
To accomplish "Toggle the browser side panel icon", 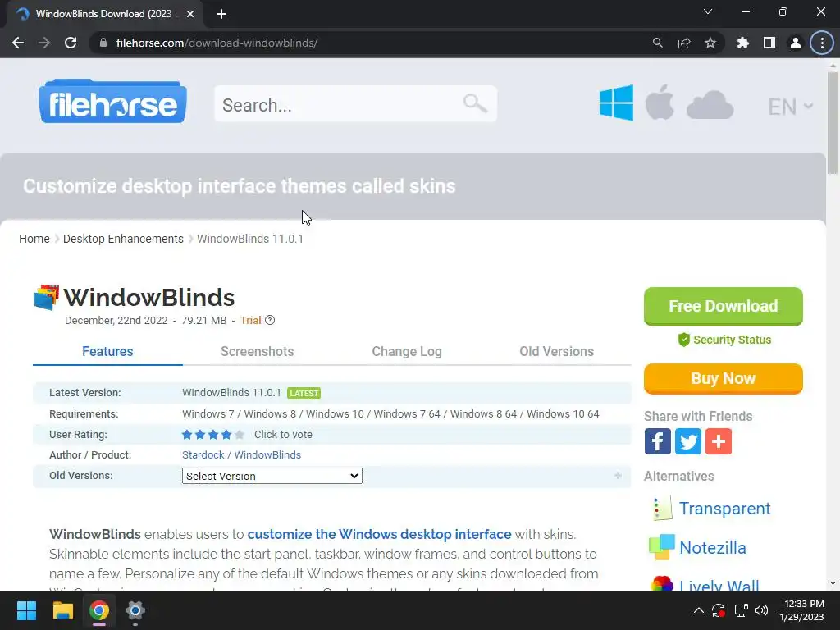I will coord(769,43).
